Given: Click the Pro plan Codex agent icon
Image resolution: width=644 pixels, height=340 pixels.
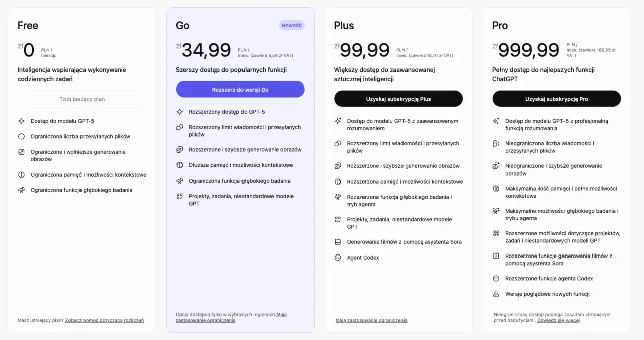Looking at the screenshot, I should 496,279.
